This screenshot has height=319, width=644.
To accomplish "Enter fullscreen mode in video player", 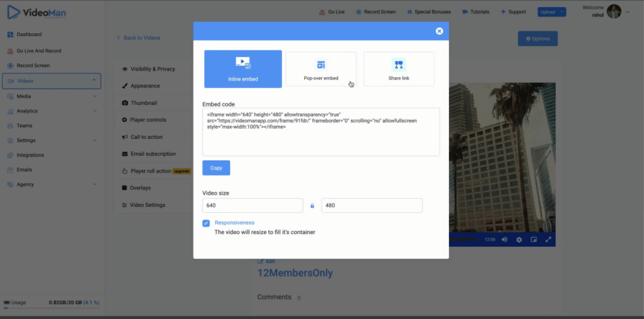I will (x=548, y=240).
